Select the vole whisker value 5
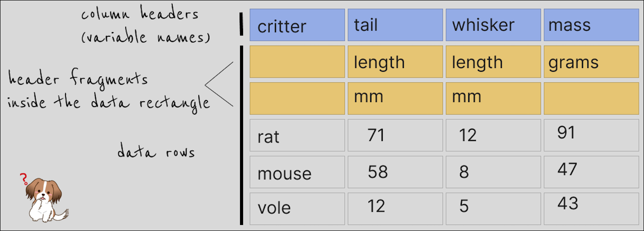644x231 pixels. click(x=493, y=209)
